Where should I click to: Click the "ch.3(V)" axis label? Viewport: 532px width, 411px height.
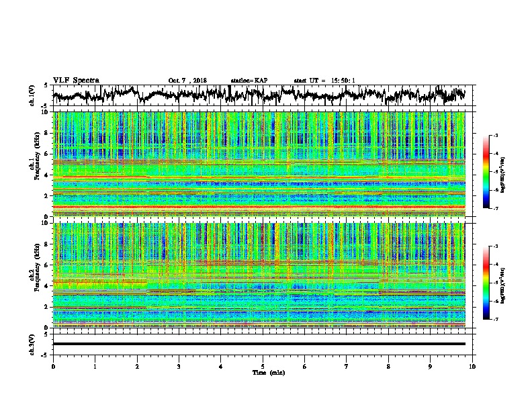pos(32,345)
